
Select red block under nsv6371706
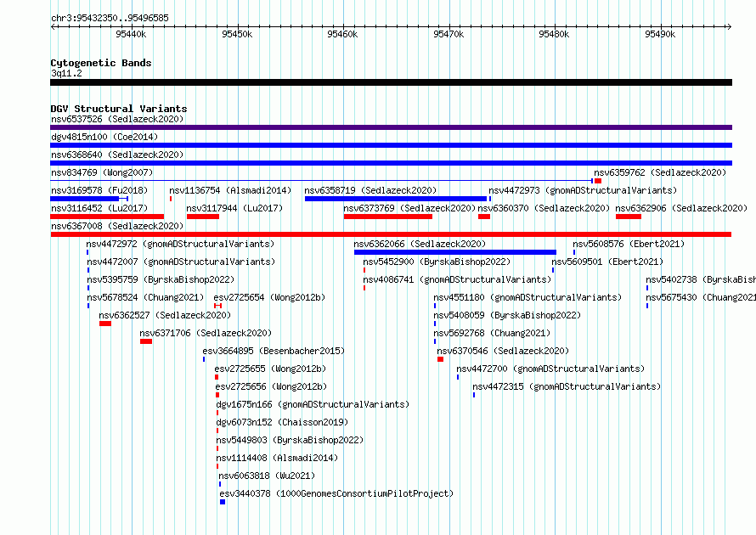point(146,341)
